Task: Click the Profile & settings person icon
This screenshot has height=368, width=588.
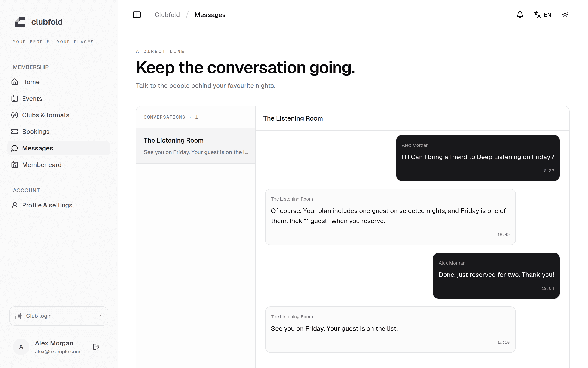Action: pos(14,205)
